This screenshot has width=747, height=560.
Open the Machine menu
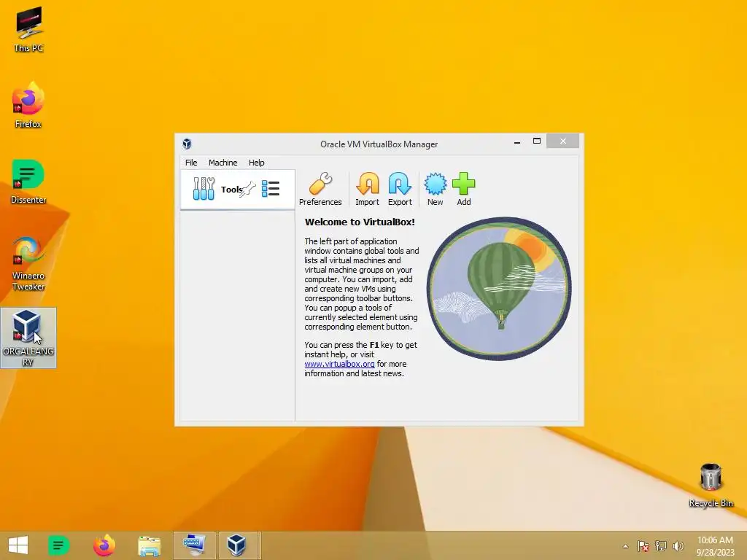coord(222,163)
